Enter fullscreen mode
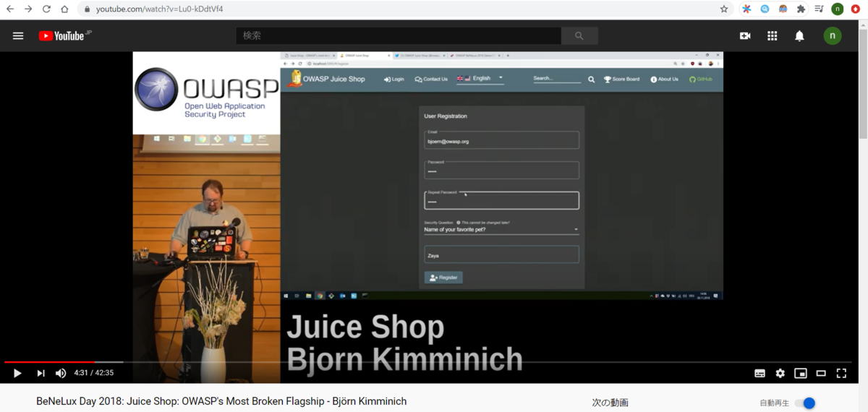This screenshot has height=412, width=868. pyautogui.click(x=841, y=373)
